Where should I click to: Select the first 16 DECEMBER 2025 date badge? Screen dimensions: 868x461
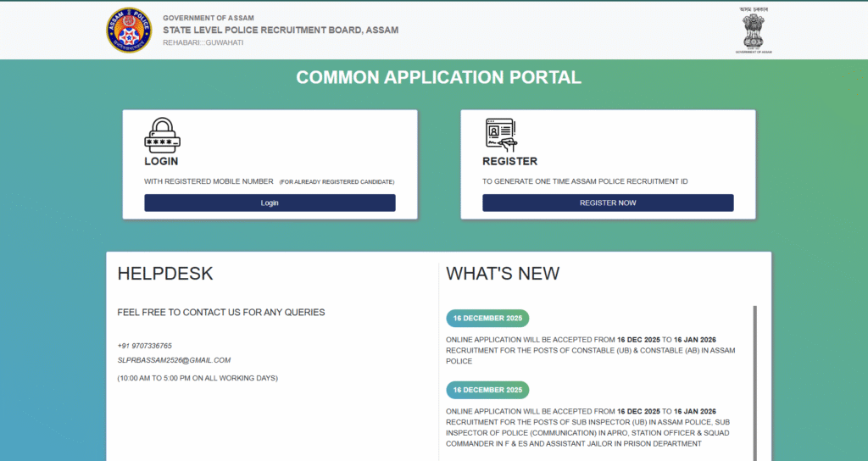point(487,319)
